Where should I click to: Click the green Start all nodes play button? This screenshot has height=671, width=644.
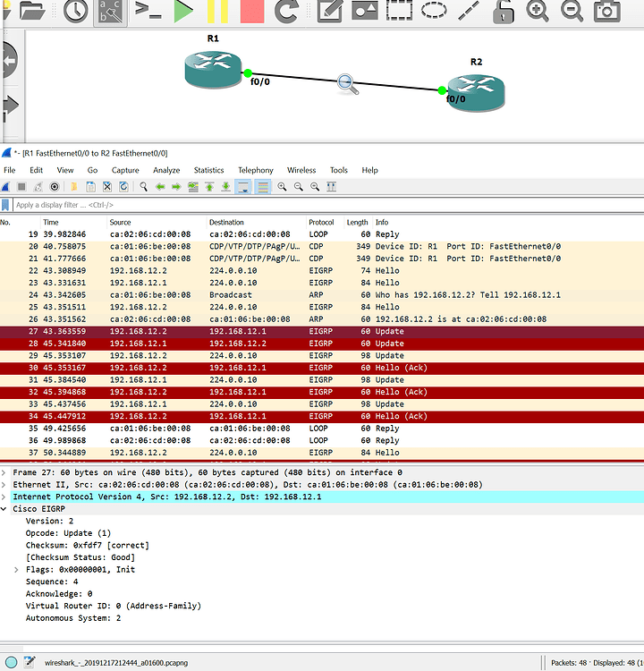(182, 11)
